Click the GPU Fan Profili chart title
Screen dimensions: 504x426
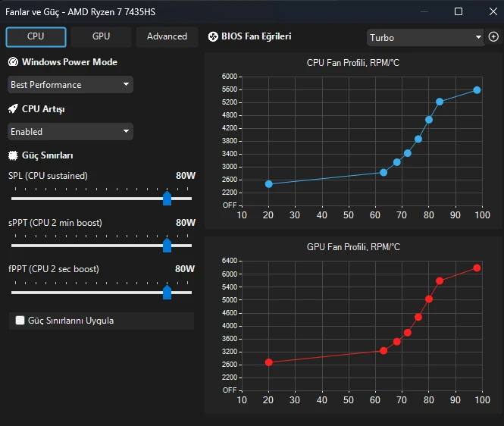click(x=353, y=247)
